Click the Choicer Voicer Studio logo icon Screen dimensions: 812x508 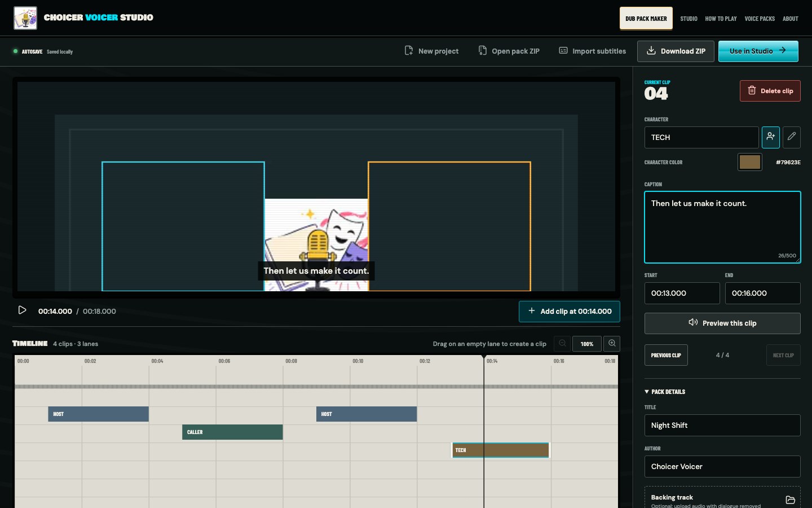point(25,18)
